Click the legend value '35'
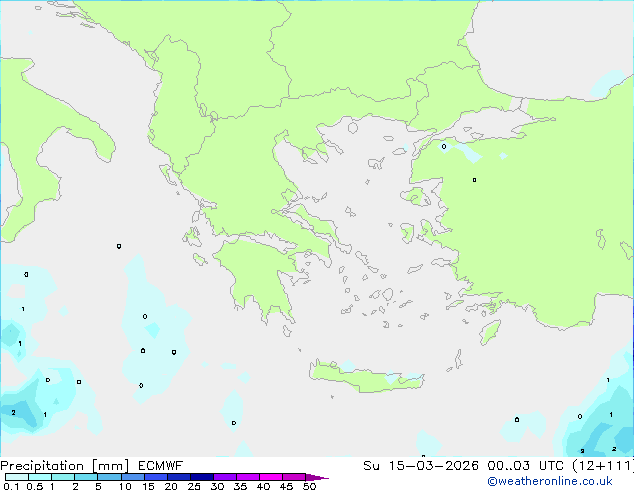634x490 pixels. pyautogui.click(x=241, y=486)
